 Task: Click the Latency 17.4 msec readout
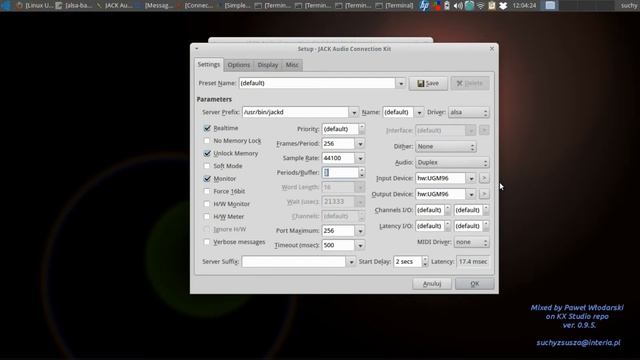pyautogui.click(x=473, y=262)
